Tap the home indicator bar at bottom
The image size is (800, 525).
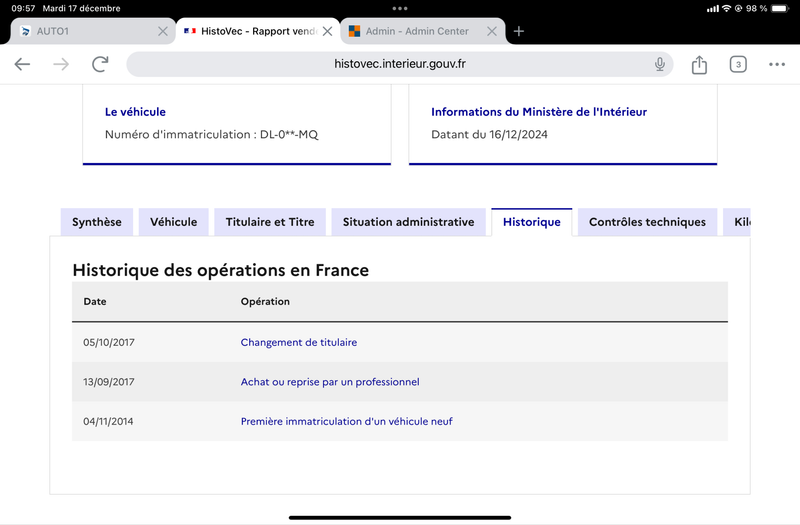click(x=399, y=518)
